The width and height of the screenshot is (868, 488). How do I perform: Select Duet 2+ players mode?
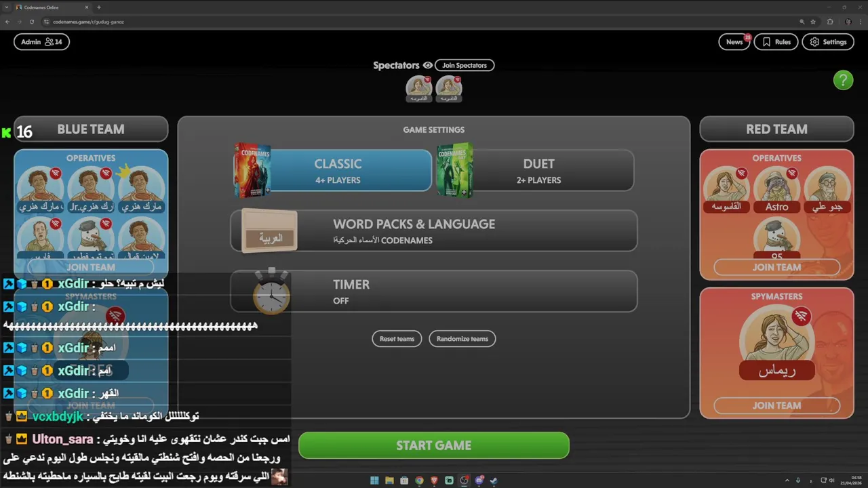pyautogui.click(x=539, y=171)
